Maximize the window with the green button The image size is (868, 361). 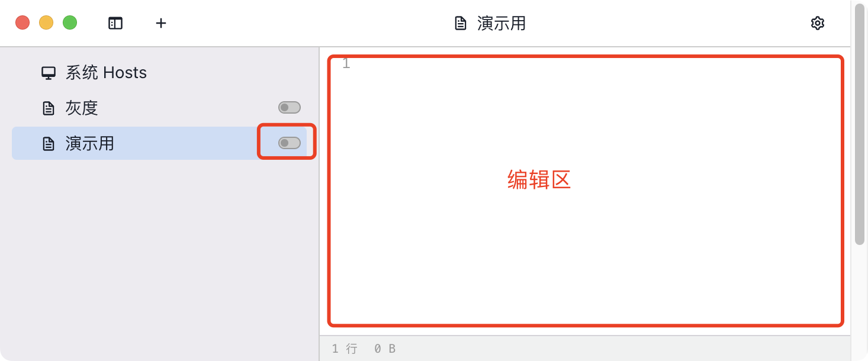(70, 23)
